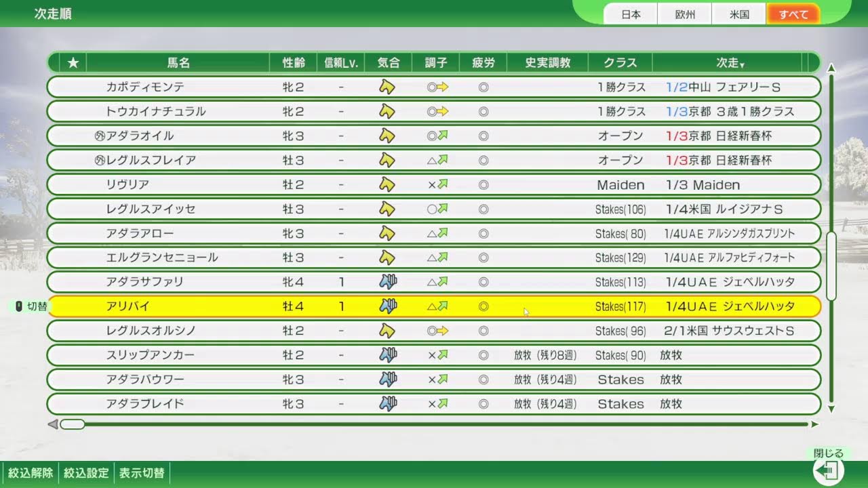The image size is (868, 488).
Task: Click next race 1/4UAE アルシンダガスプリント
Action: (730, 233)
